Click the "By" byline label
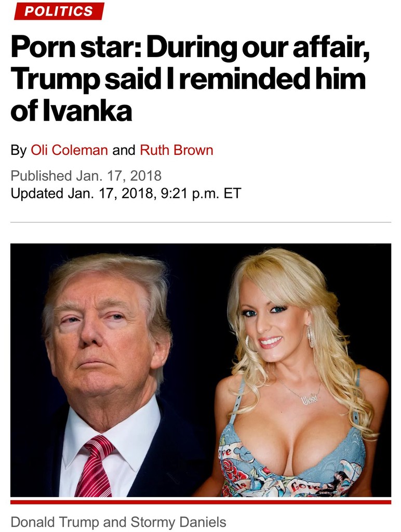This screenshot has height=532, width=401. pyautogui.click(x=19, y=150)
